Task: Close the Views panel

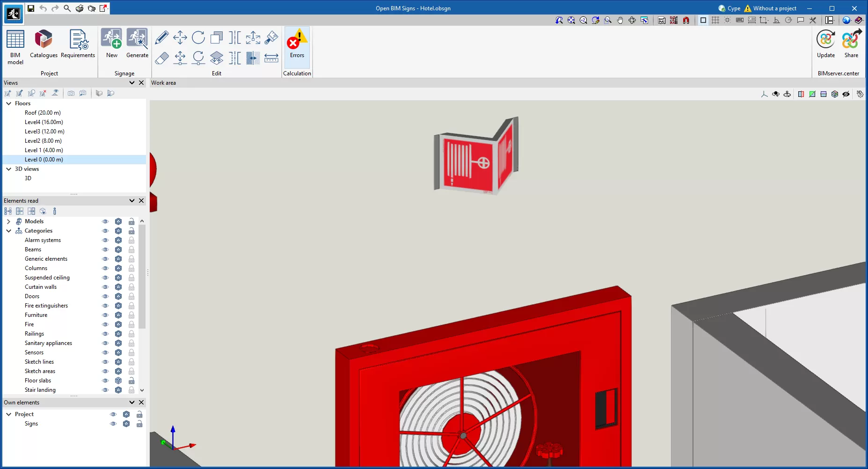Action: click(x=141, y=83)
